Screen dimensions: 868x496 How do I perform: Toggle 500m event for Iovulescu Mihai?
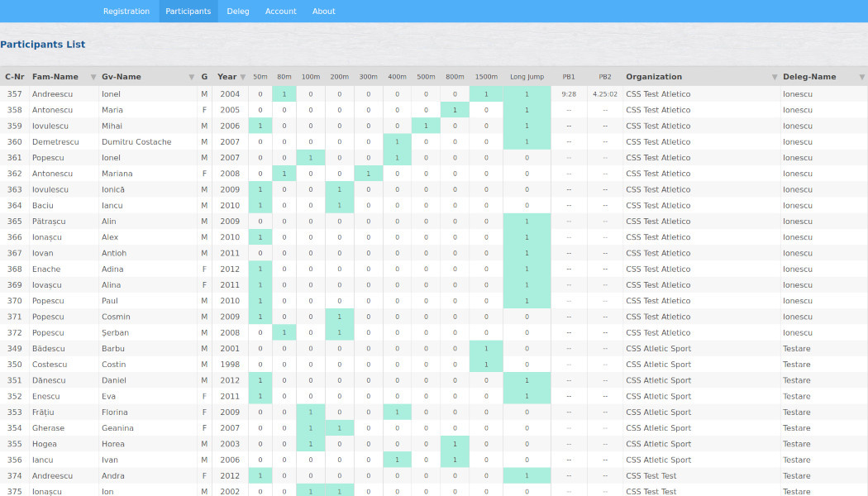click(x=426, y=126)
